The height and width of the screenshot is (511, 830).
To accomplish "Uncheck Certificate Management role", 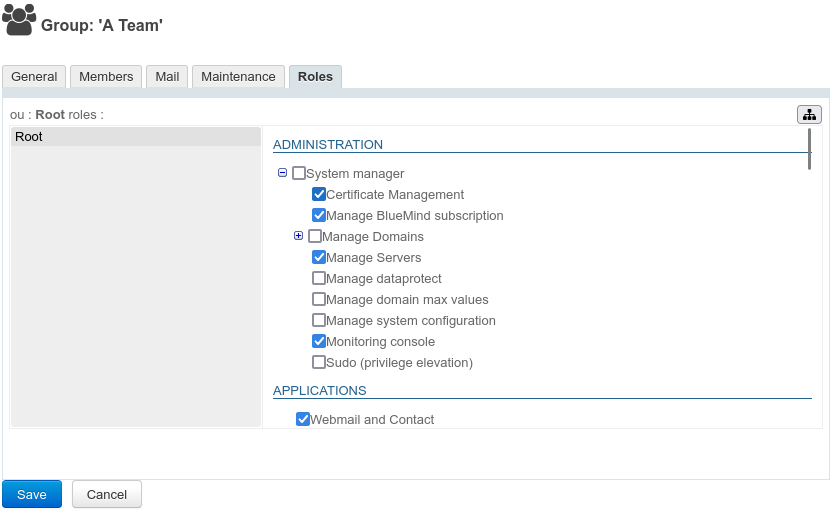I will pyautogui.click(x=319, y=194).
